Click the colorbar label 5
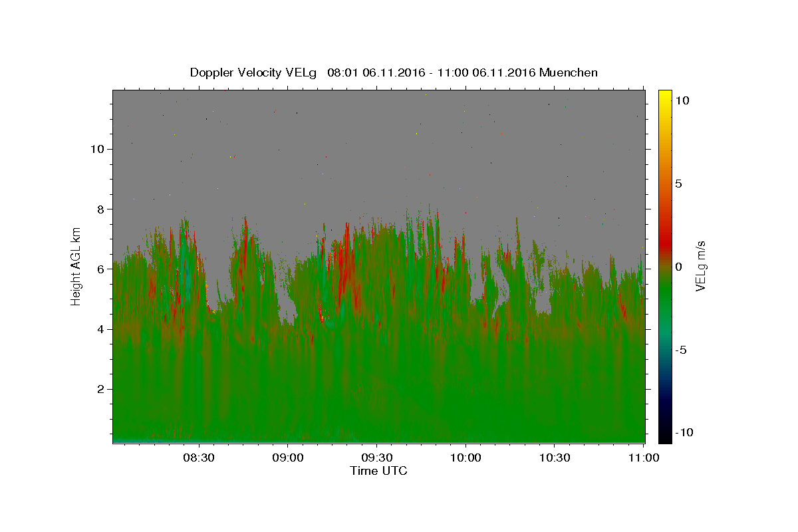Screen dimensions: 798x532 pyautogui.click(x=678, y=184)
